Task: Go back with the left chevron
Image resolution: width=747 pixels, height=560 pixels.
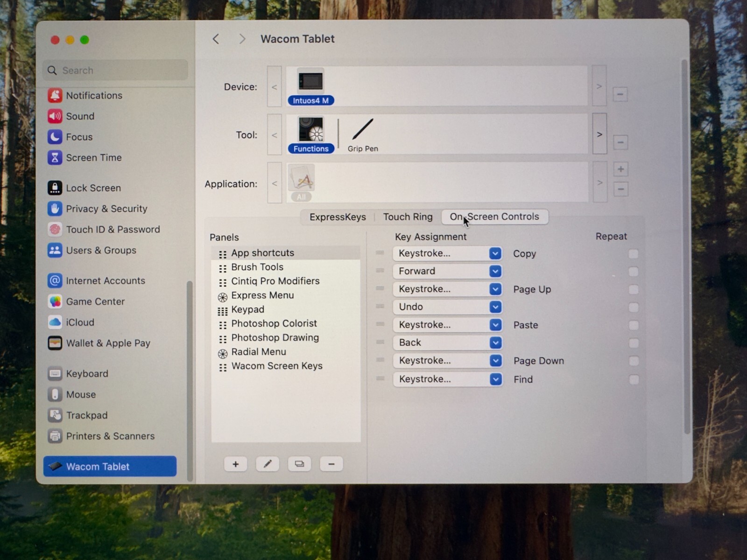Action: coord(216,39)
